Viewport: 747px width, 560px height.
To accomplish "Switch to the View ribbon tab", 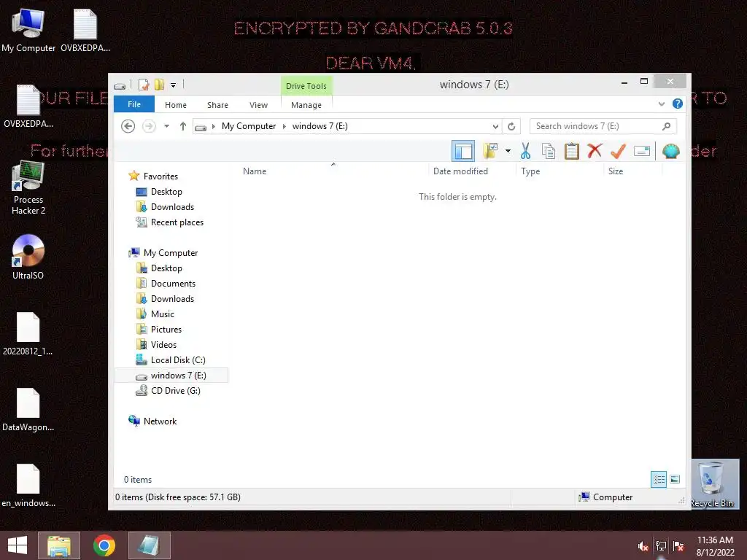I will point(259,105).
